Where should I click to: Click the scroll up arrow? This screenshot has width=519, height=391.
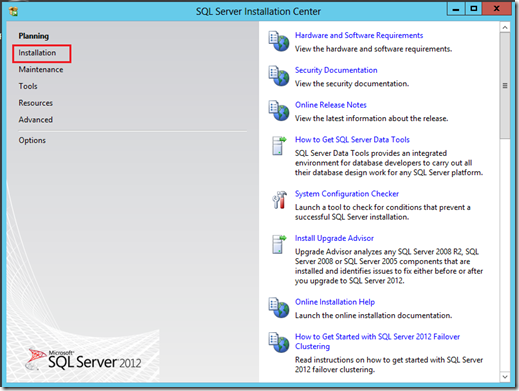[505, 27]
